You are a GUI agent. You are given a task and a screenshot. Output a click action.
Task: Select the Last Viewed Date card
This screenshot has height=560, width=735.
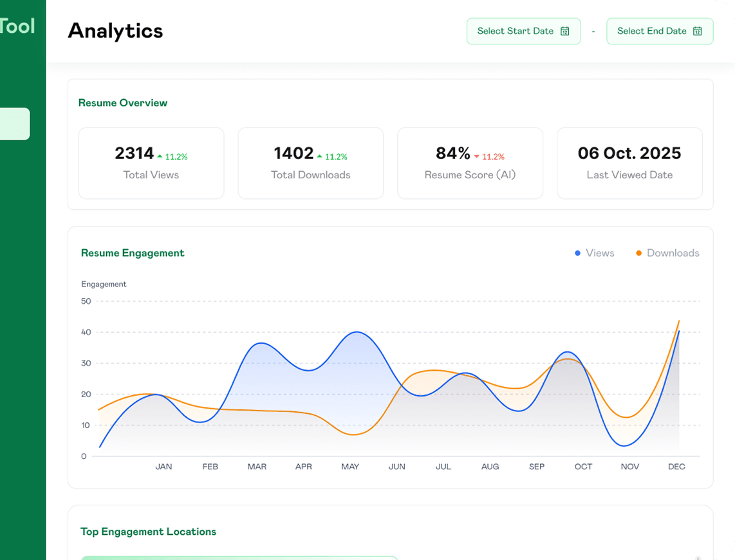click(629, 163)
